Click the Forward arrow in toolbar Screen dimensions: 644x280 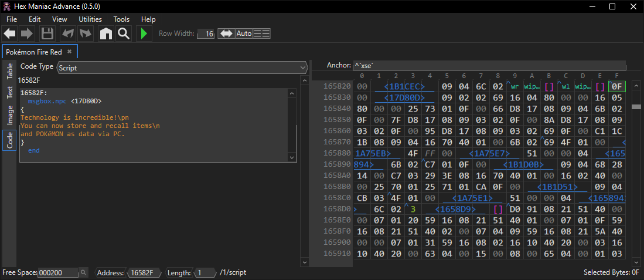(x=27, y=33)
